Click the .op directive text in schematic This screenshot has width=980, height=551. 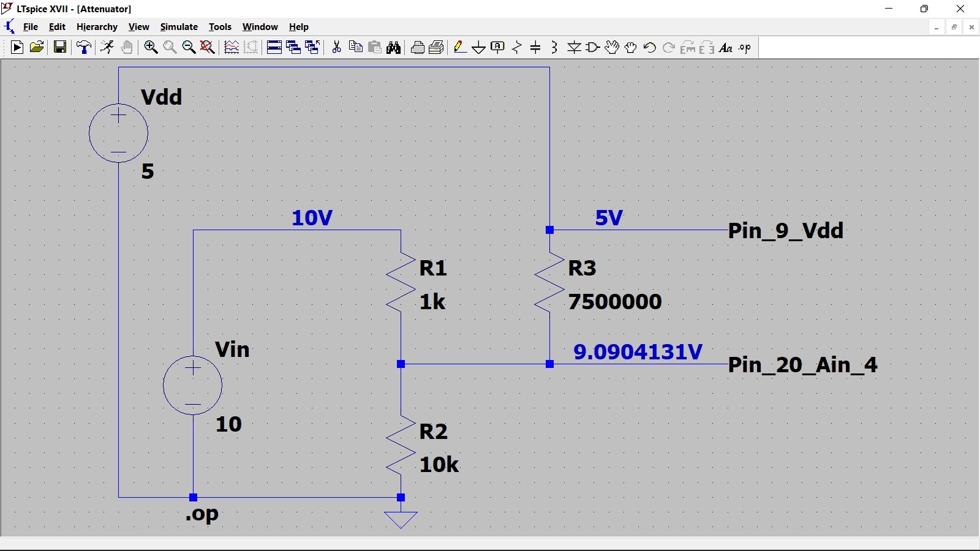(x=202, y=514)
